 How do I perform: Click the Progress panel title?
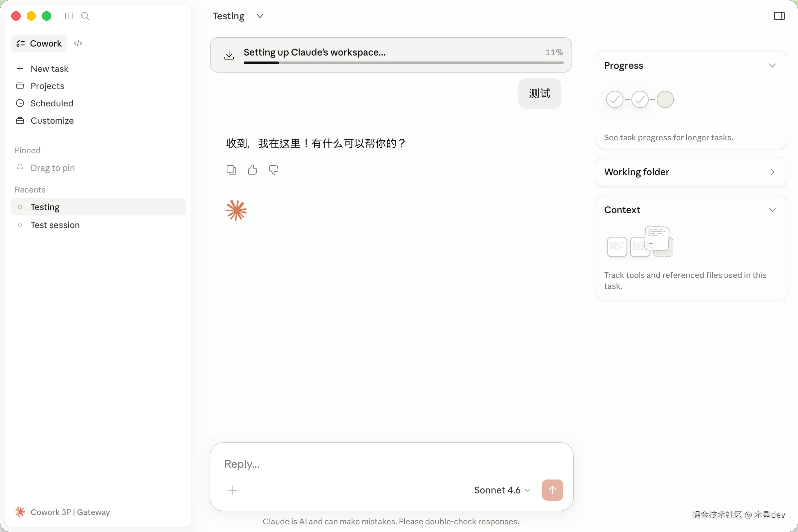tap(623, 66)
